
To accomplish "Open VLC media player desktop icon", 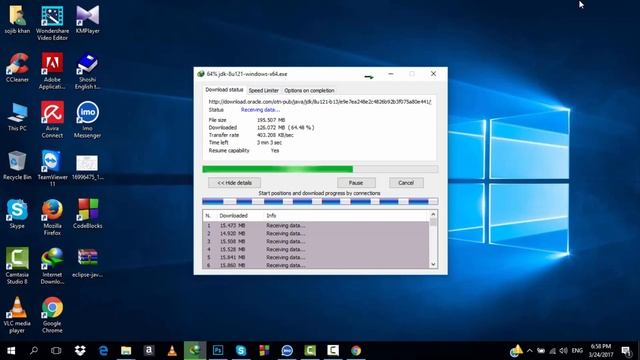I will 17,315.
